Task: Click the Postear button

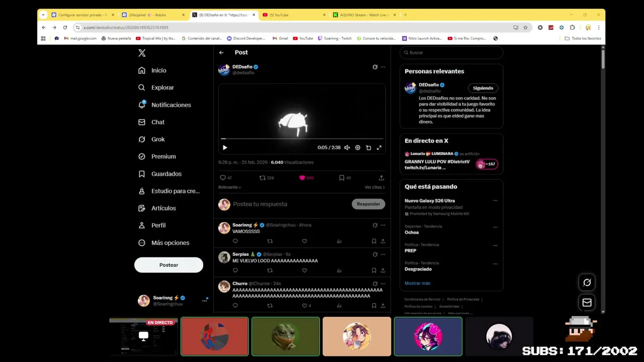Action: coord(169,265)
